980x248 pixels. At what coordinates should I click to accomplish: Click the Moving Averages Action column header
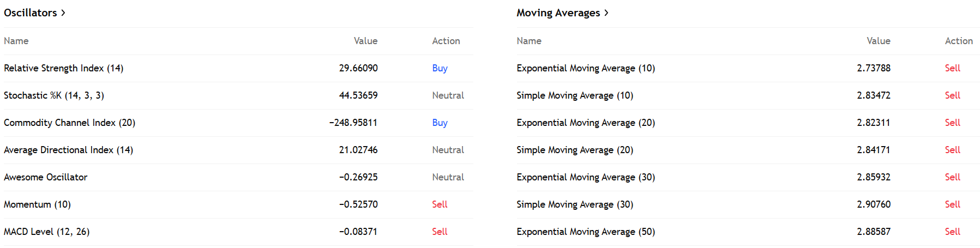(x=958, y=41)
